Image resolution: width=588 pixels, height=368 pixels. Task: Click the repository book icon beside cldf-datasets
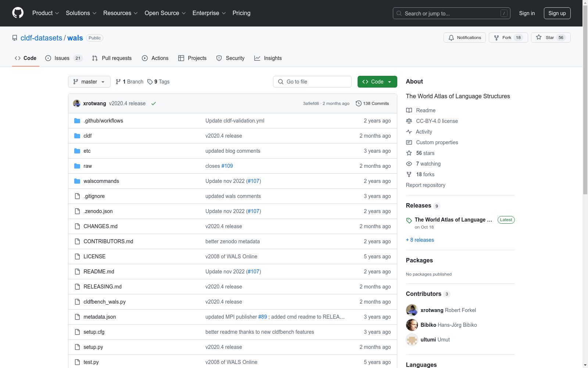[15, 38]
